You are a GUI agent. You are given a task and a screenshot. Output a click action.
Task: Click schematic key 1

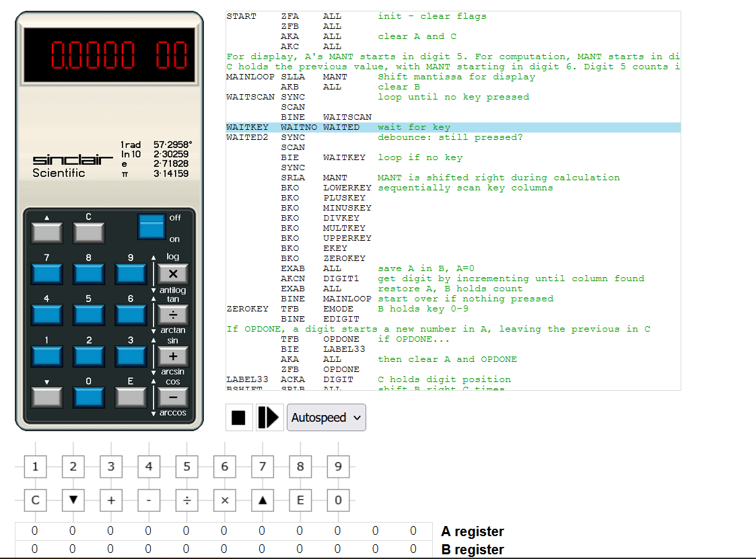click(35, 466)
